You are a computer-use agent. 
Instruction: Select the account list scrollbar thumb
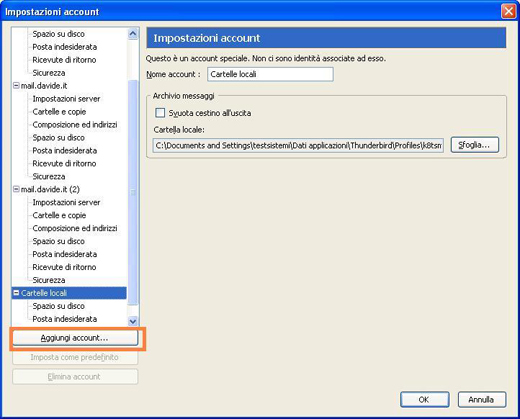[133, 192]
